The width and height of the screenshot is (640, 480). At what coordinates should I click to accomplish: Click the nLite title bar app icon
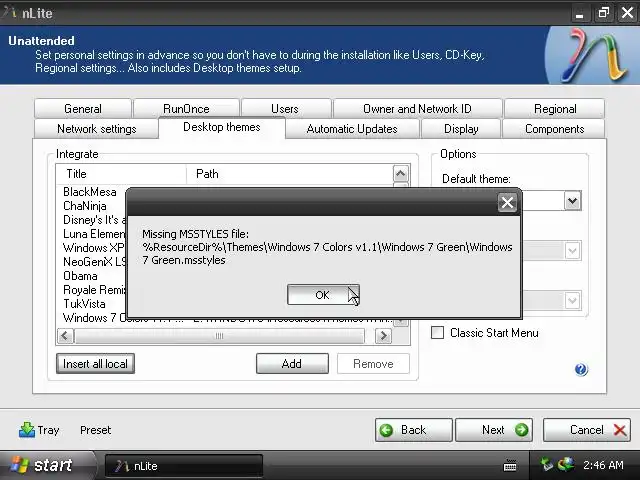click(x=9, y=13)
